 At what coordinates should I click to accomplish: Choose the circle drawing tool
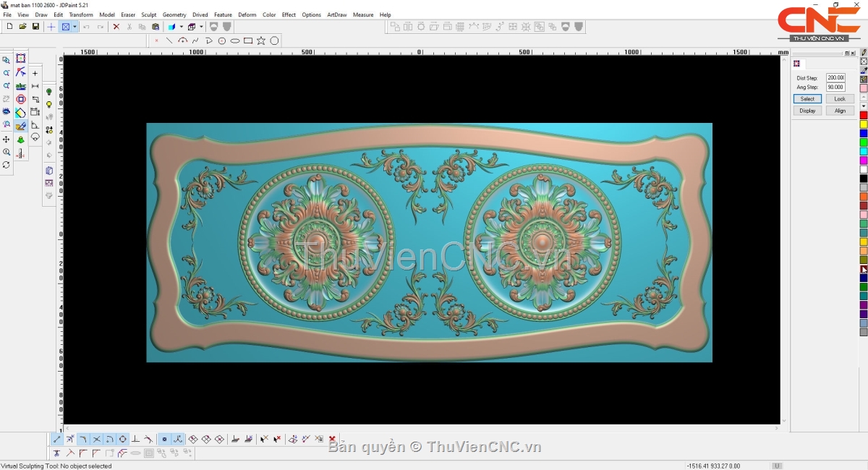click(x=274, y=40)
